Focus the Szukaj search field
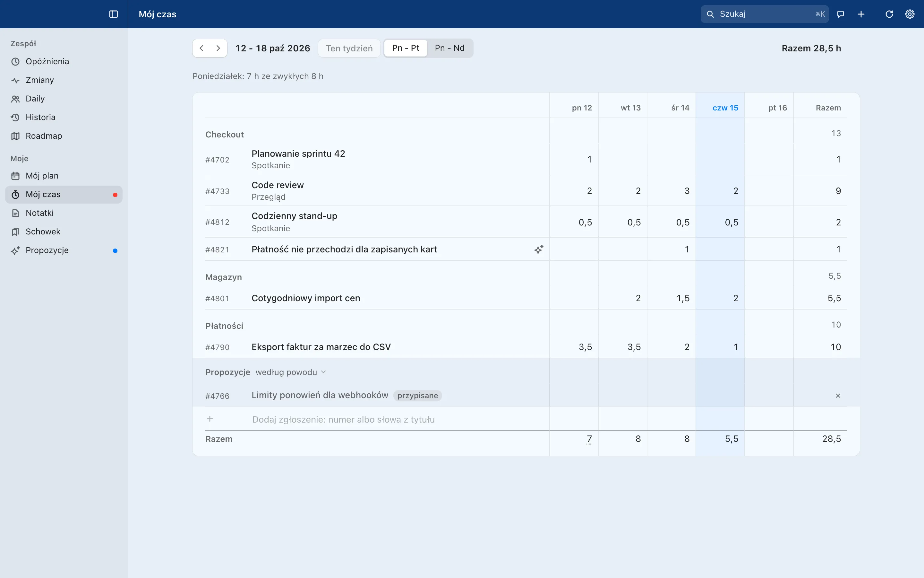 point(765,14)
